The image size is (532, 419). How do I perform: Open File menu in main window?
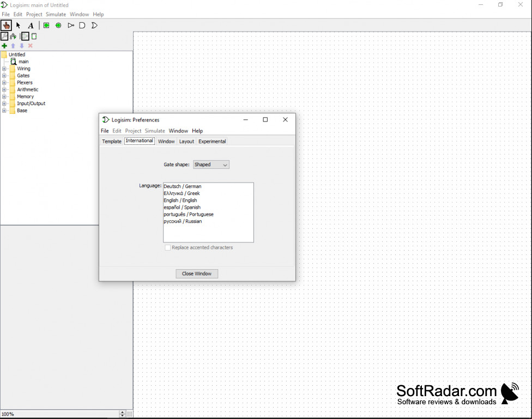(x=6, y=14)
